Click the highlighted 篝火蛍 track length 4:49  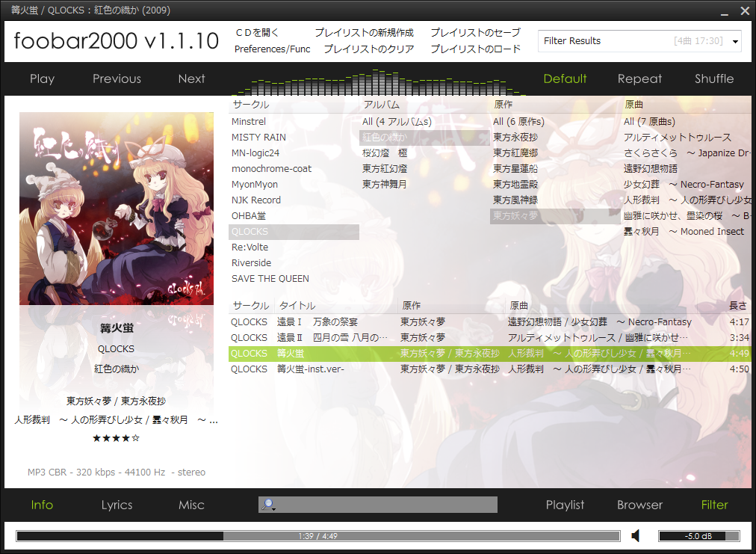[x=739, y=353]
